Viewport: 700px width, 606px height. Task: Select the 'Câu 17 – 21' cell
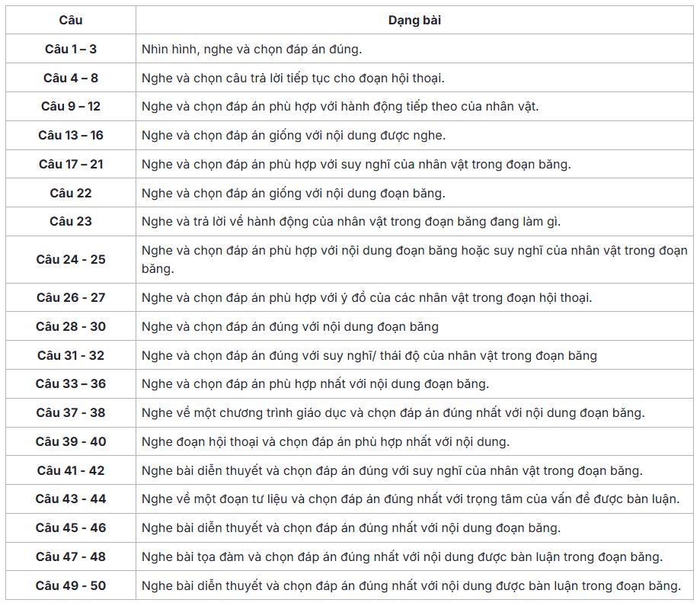[71, 164]
